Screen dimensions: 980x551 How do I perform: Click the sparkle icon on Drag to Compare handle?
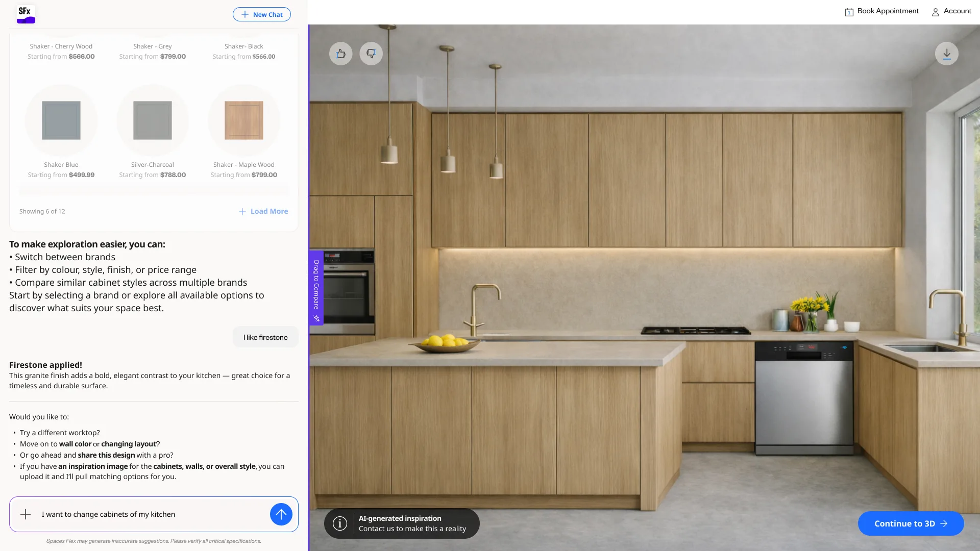coord(316,318)
